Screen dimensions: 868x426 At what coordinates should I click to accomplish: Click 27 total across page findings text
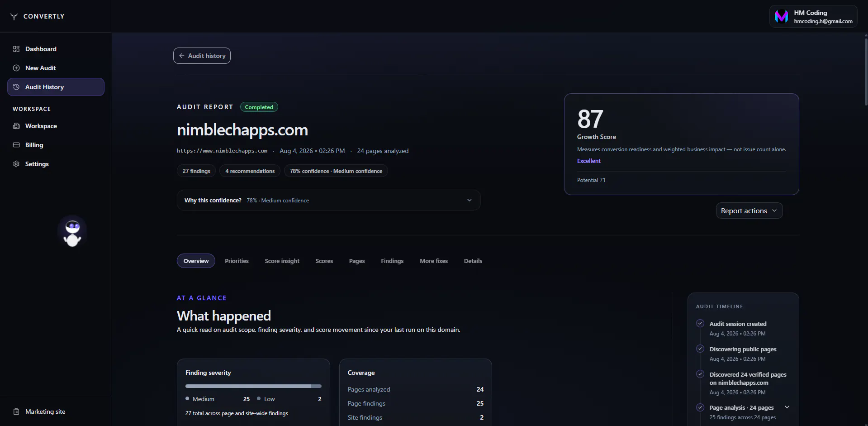[x=237, y=413]
